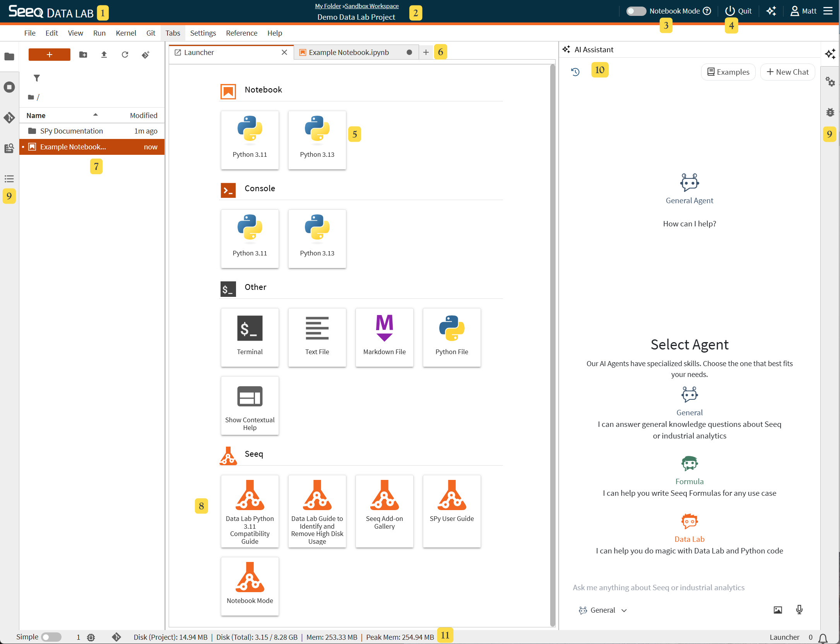The height and width of the screenshot is (644, 840).
Task: Open the debugger panel on right sidebar
Action: (x=830, y=112)
